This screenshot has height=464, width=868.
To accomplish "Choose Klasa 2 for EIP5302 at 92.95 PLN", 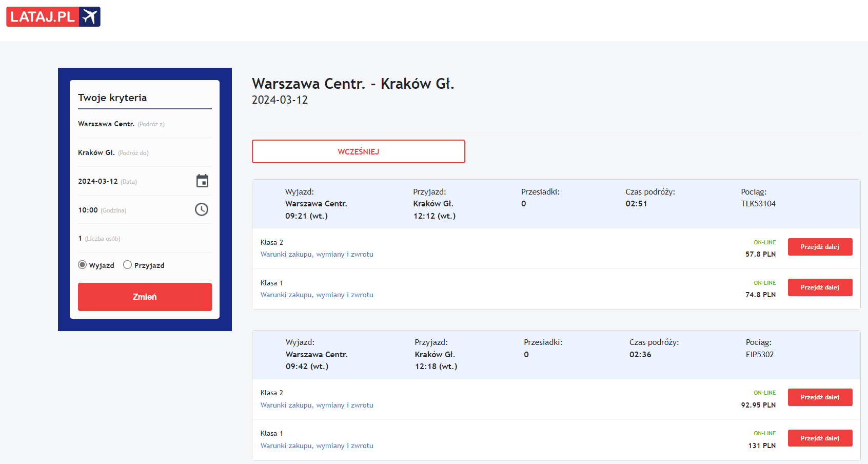I will tap(820, 397).
